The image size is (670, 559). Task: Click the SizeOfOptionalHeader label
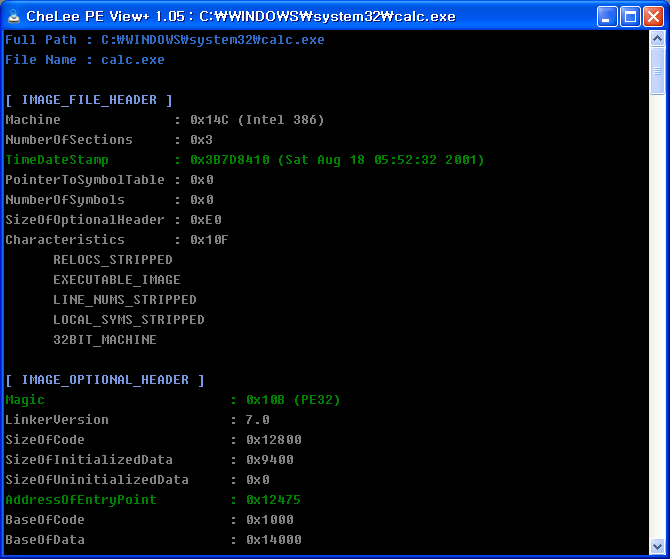pos(85,220)
